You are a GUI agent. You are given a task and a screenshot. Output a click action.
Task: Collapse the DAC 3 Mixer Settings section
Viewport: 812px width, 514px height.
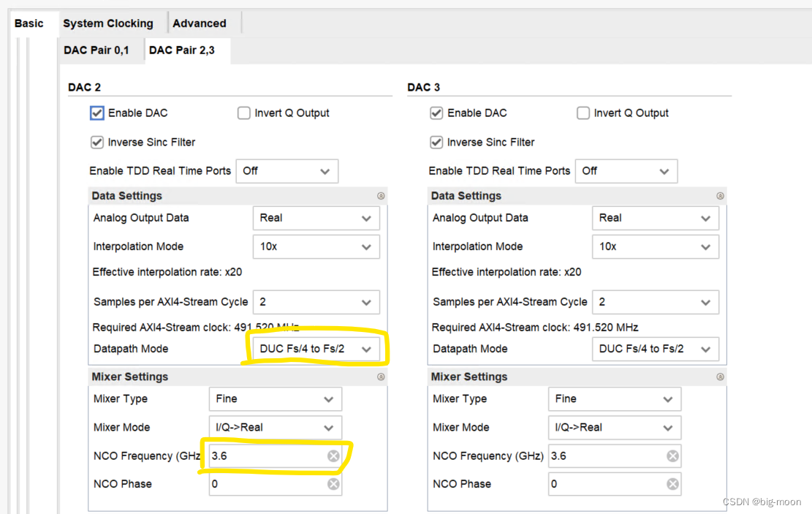point(720,377)
